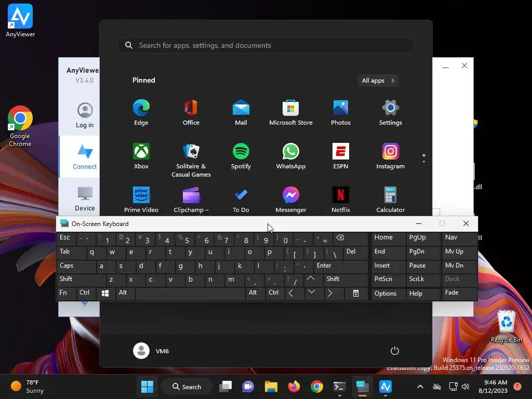Click the Windows logo key on keyboard

pos(105,294)
